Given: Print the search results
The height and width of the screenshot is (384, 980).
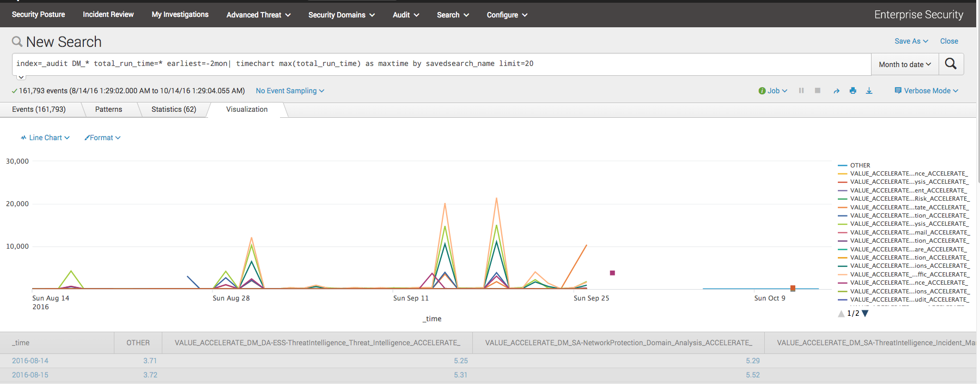Looking at the screenshot, I should coord(853,91).
